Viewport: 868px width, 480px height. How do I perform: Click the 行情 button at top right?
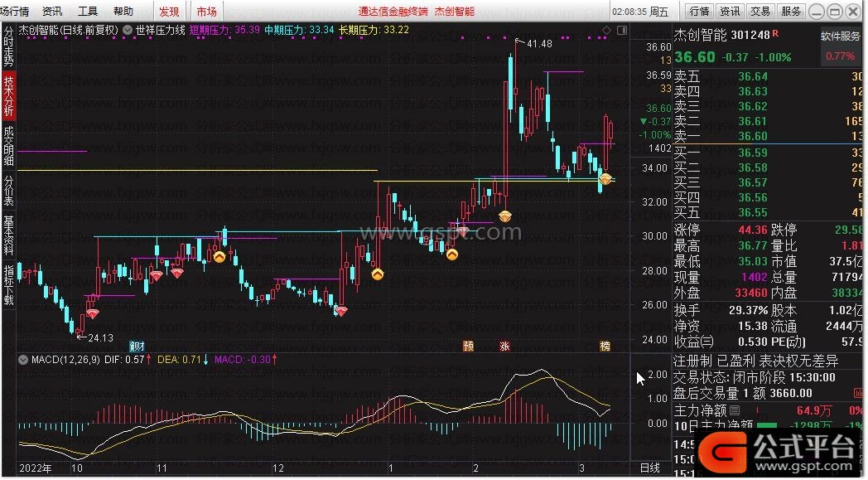pos(700,11)
